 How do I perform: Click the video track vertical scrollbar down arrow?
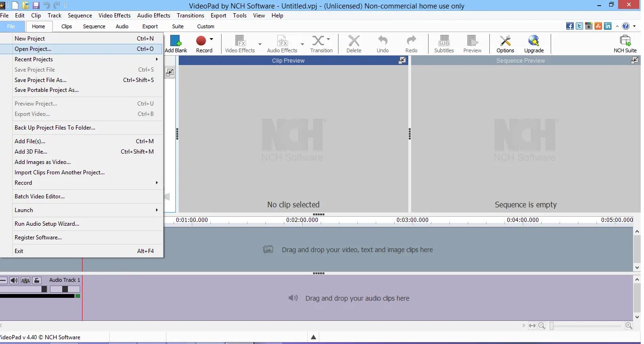click(x=637, y=268)
